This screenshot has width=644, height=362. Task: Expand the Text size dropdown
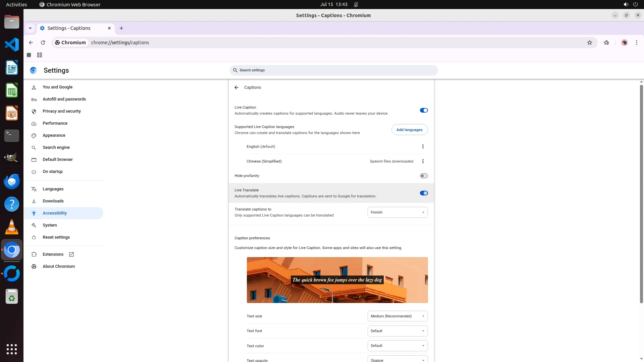(x=397, y=316)
